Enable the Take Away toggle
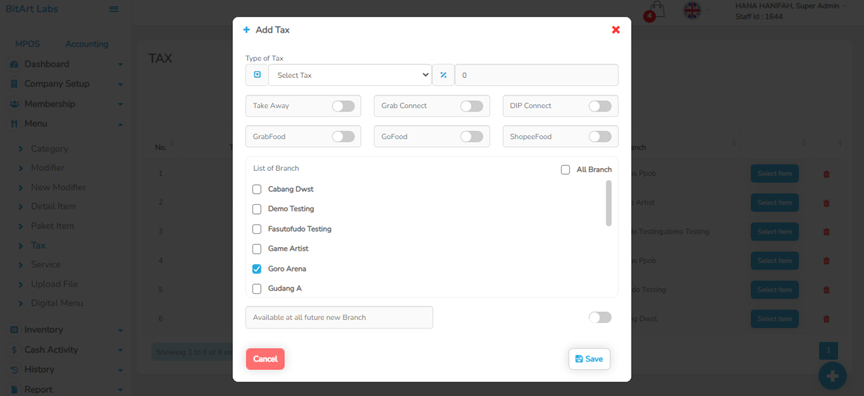 pos(343,106)
